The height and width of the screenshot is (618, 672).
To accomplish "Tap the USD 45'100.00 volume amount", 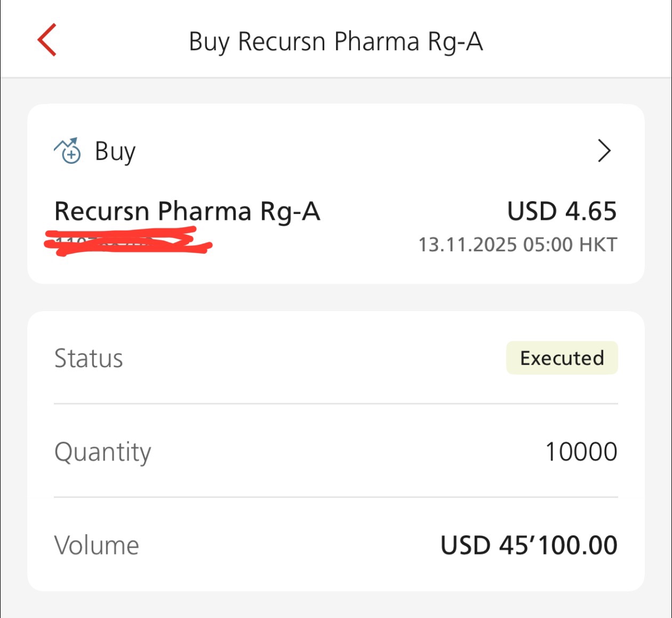I will point(529,545).
